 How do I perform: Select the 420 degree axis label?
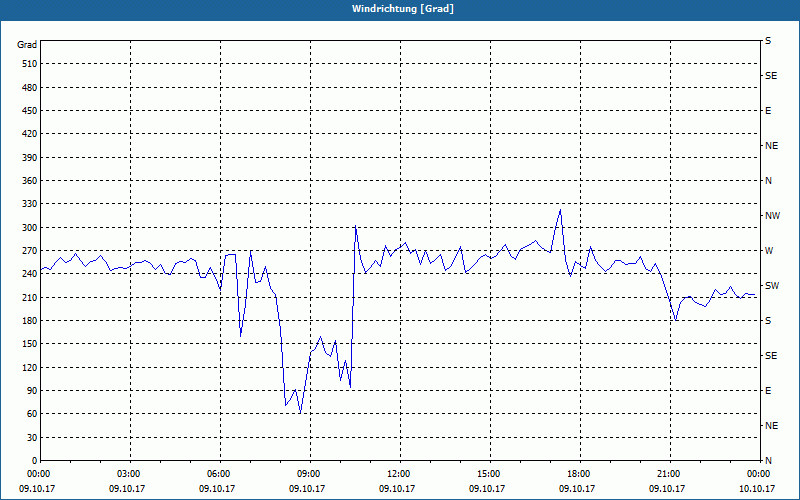tap(30, 134)
